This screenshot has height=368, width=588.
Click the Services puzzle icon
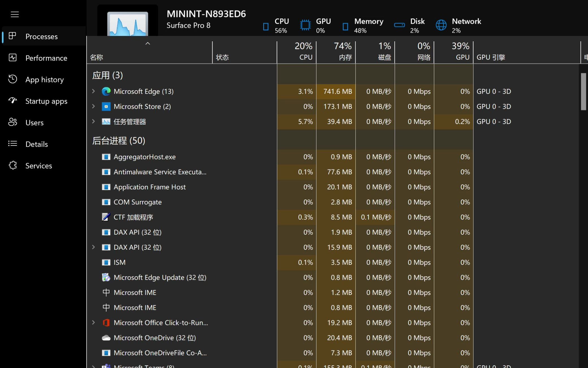(x=13, y=165)
